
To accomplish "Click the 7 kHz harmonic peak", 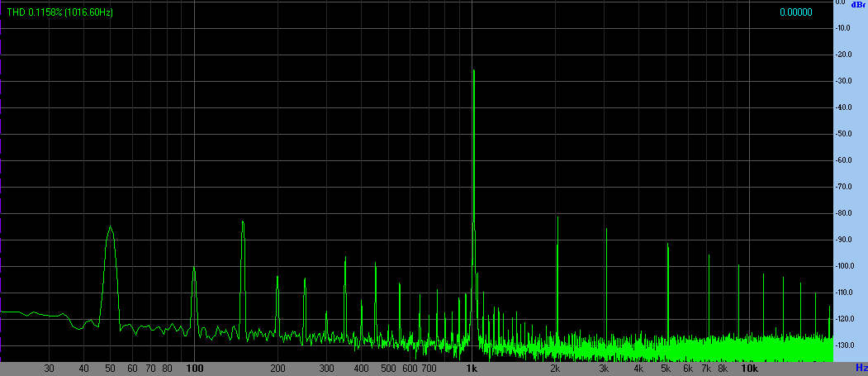I will 709,255.
